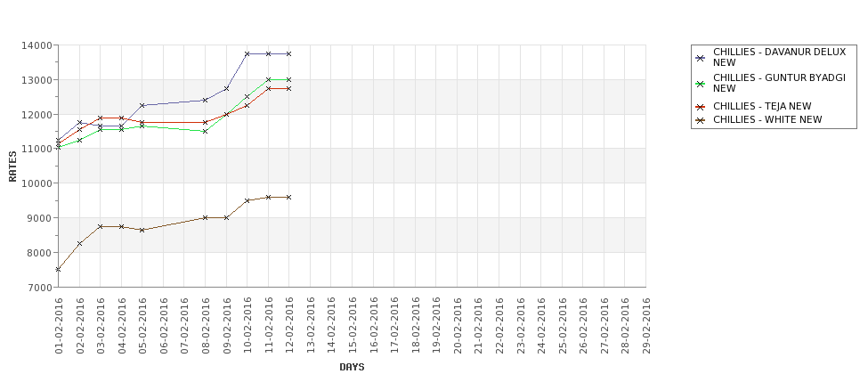Screen dimensions: 868x382
Task: Click the 13000 y-axis label
Action: tap(39, 80)
